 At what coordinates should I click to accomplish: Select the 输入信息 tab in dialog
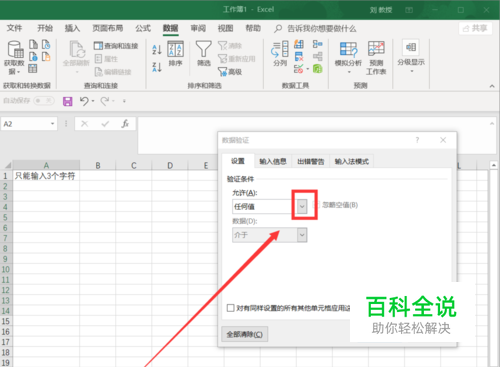(x=273, y=162)
